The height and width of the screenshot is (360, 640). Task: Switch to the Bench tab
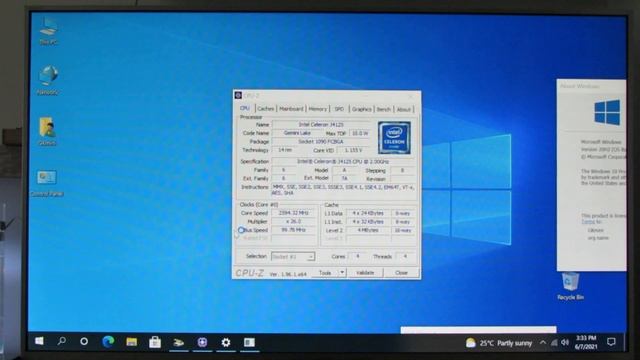pos(384,109)
